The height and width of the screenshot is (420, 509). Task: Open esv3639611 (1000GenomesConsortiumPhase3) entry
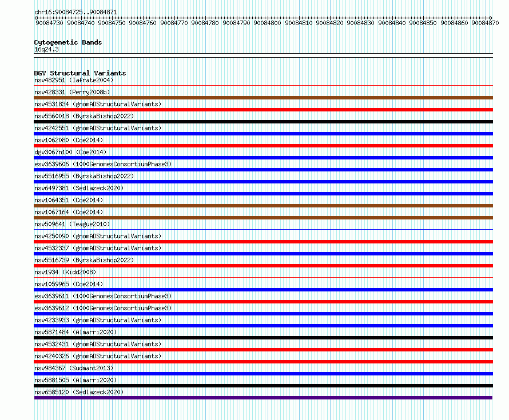pyautogui.click(x=103, y=296)
